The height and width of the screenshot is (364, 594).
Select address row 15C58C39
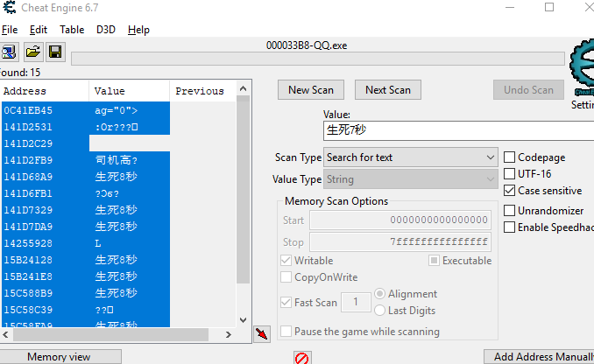click(86, 310)
